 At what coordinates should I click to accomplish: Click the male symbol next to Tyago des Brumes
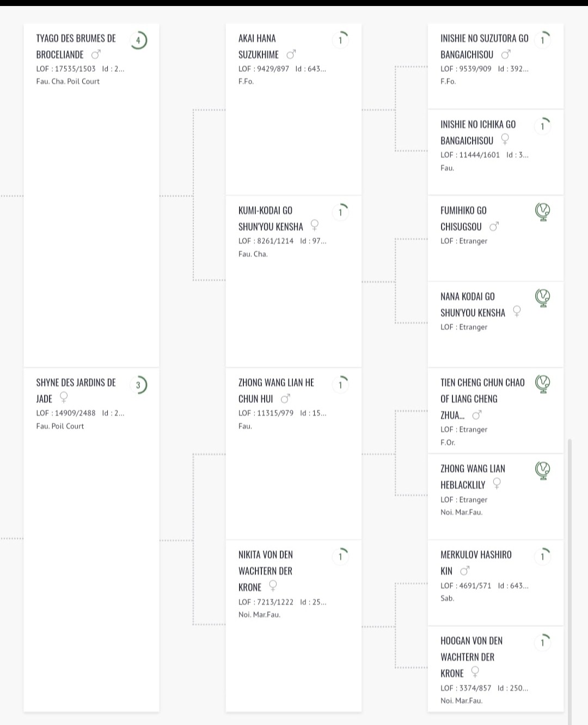point(96,54)
